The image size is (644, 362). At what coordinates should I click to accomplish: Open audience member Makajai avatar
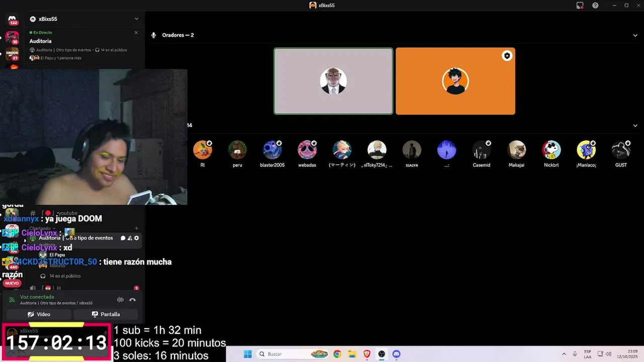coord(516,150)
